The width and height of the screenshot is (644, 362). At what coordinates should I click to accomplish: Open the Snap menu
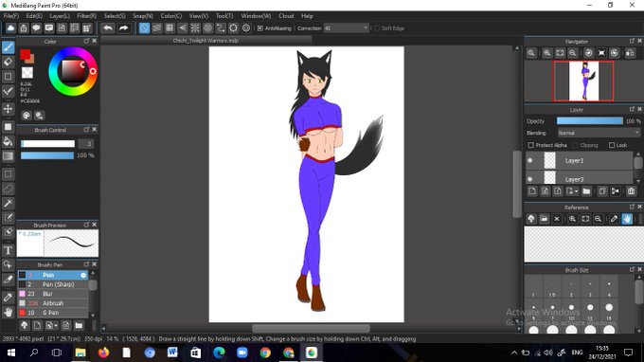tap(142, 16)
